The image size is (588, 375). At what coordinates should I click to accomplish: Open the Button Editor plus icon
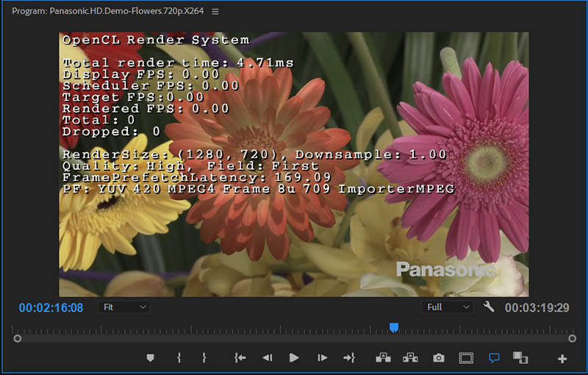tap(562, 359)
